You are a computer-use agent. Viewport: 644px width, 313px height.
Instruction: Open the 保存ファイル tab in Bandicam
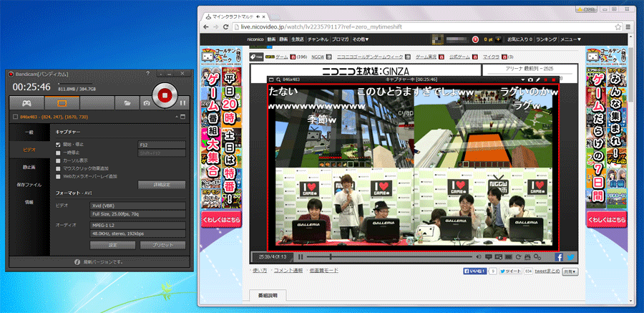tap(29, 185)
